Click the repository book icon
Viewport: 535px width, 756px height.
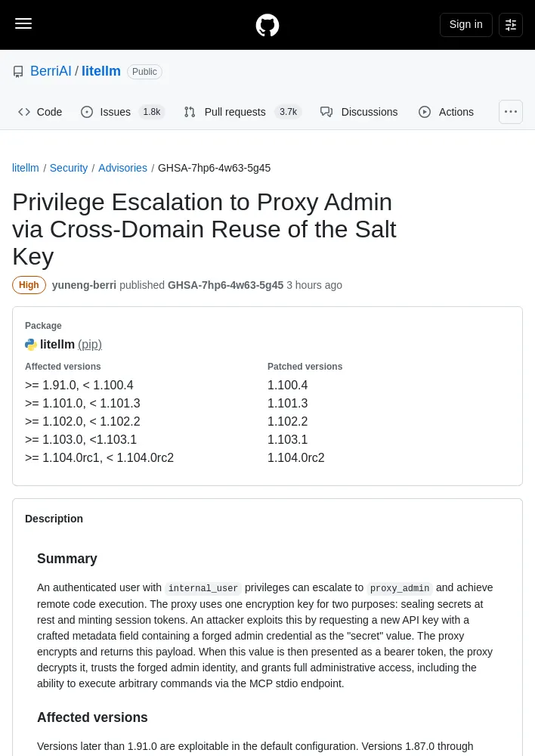pos(18,72)
